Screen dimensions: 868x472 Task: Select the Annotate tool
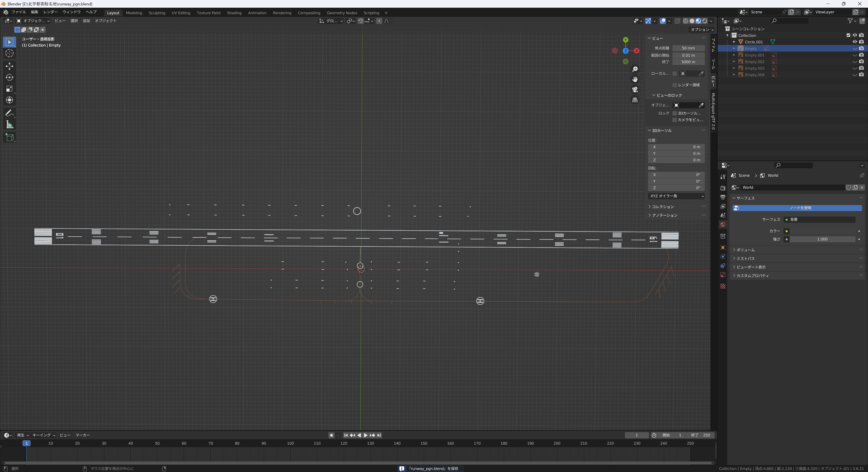[9, 113]
